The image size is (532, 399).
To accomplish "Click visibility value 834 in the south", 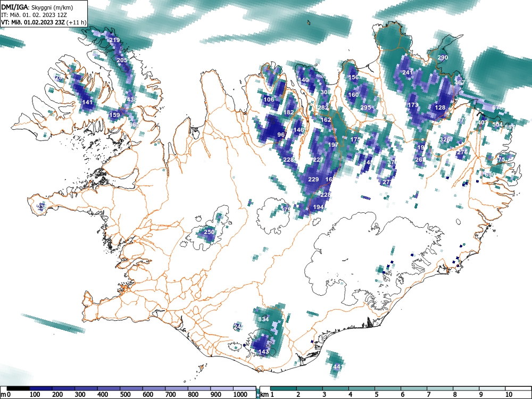I will pos(264,319).
